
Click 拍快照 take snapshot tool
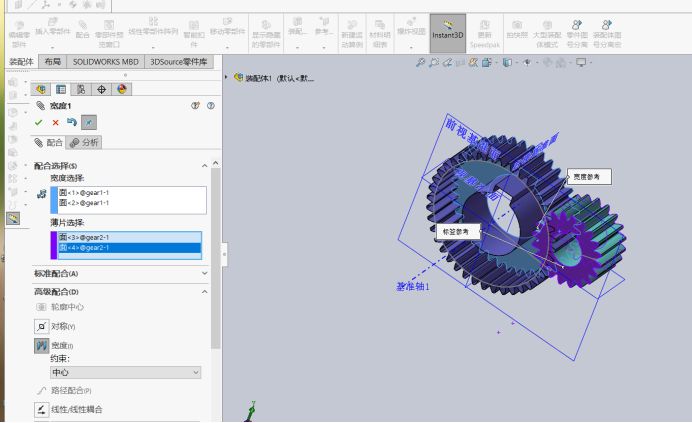(x=517, y=30)
